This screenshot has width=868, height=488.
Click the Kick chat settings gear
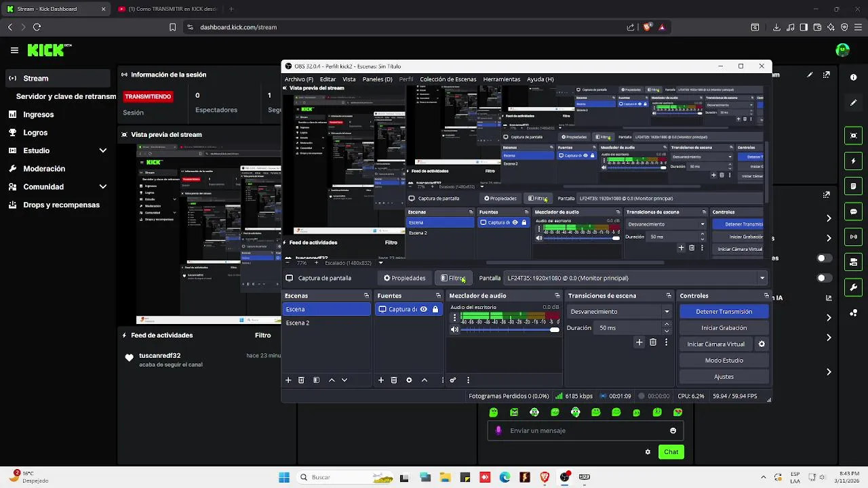[x=648, y=452]
